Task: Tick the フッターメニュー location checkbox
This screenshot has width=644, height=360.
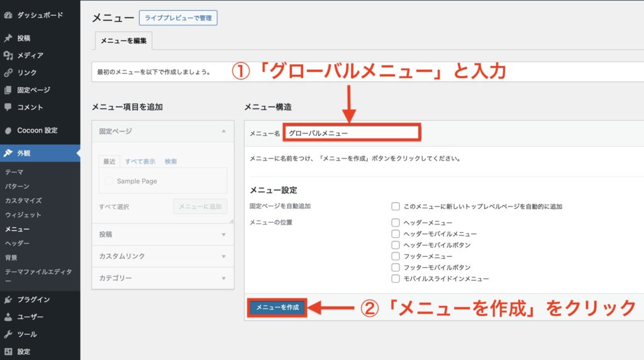Action: (x=396, y=256)
